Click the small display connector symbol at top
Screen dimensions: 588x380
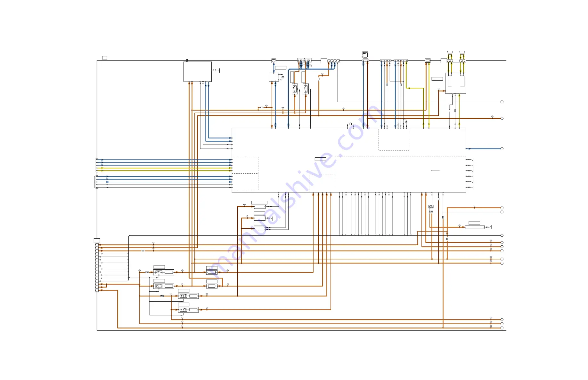[x=427, y=60]
